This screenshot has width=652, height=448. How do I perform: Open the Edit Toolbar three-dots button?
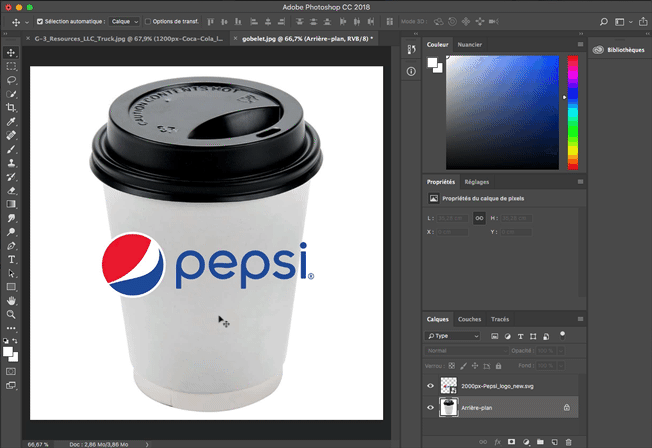tap(11, 328)
